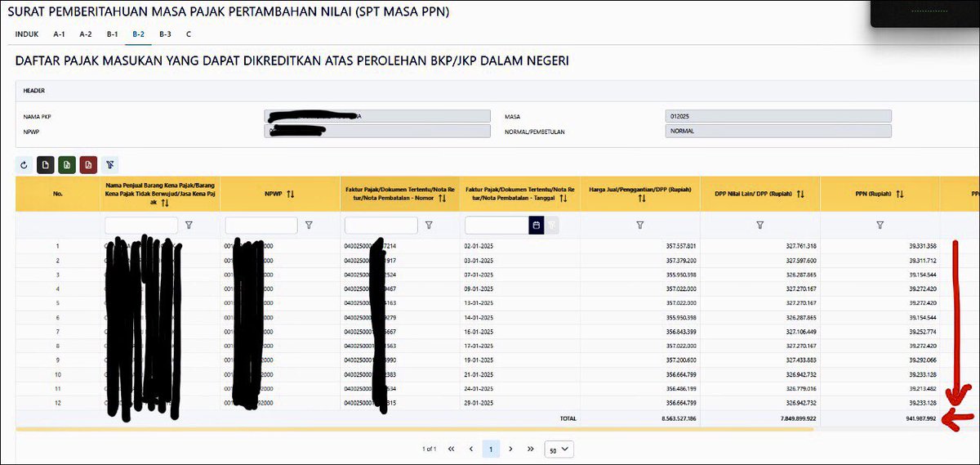
Task: Open filter menu for PPN (Rupiah) column
Action: point(880,225)
